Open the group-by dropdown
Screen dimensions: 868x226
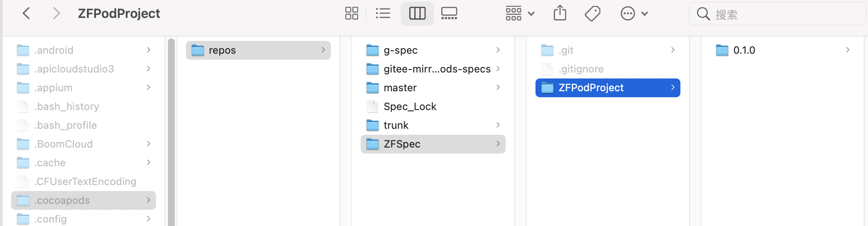[520, 14]
